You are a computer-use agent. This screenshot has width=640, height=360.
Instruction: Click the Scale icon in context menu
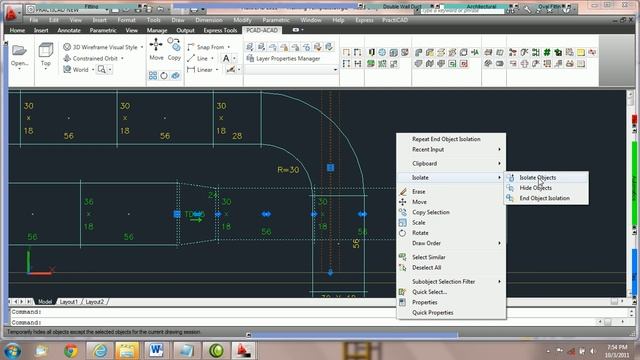pos(403,222)
